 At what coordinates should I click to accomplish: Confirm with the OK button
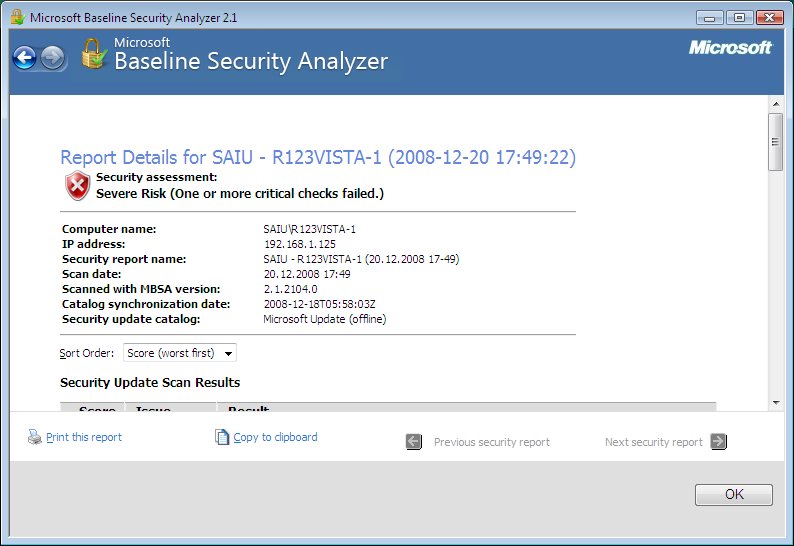[x=734, y=494]
